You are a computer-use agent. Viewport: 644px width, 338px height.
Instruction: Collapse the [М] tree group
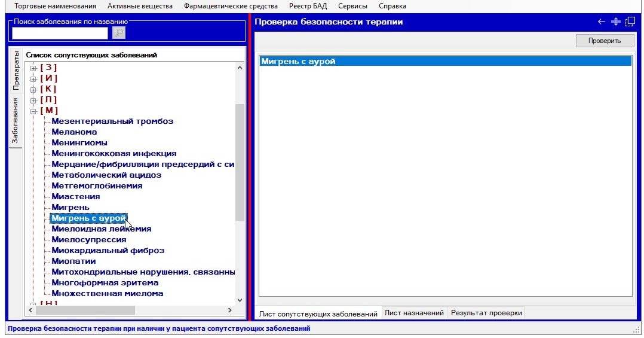click(33, 111)
